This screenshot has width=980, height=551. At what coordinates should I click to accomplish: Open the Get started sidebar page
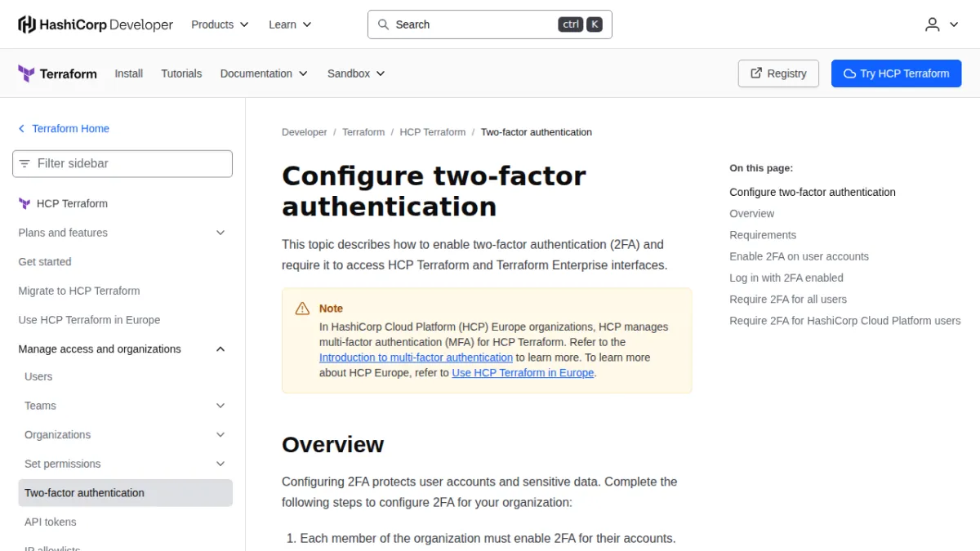click(45, 262)
